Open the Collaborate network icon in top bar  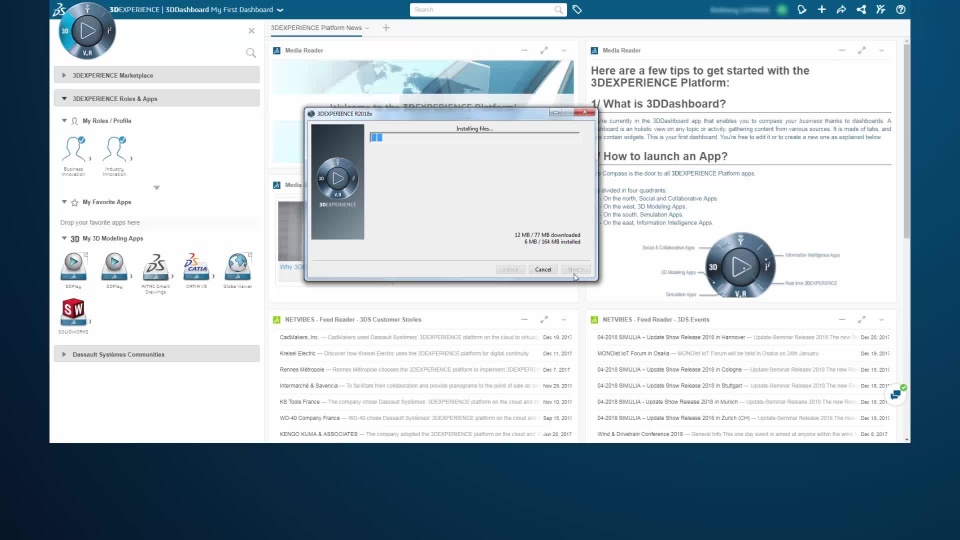861,10
